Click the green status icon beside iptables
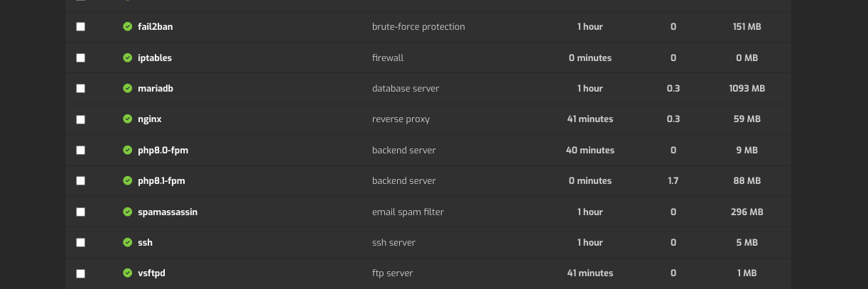 128,58
